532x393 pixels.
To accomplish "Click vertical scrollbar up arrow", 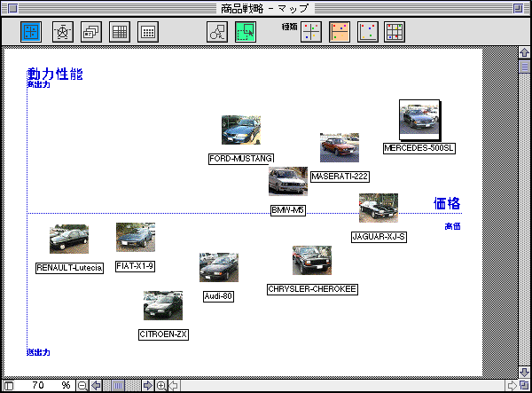I will click(524, 52).
